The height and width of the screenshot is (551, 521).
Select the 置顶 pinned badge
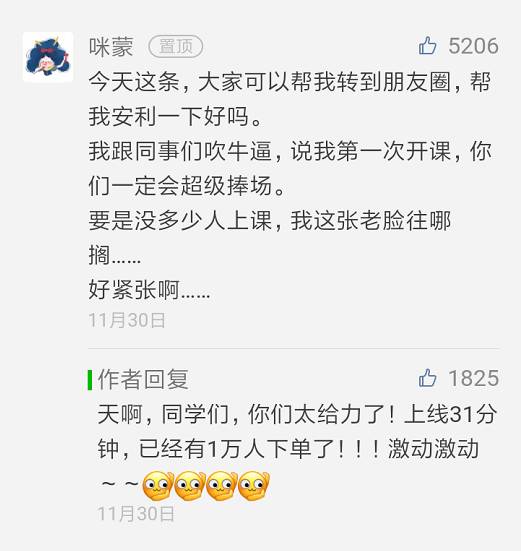pyautogui.click(x=176, y=47)
